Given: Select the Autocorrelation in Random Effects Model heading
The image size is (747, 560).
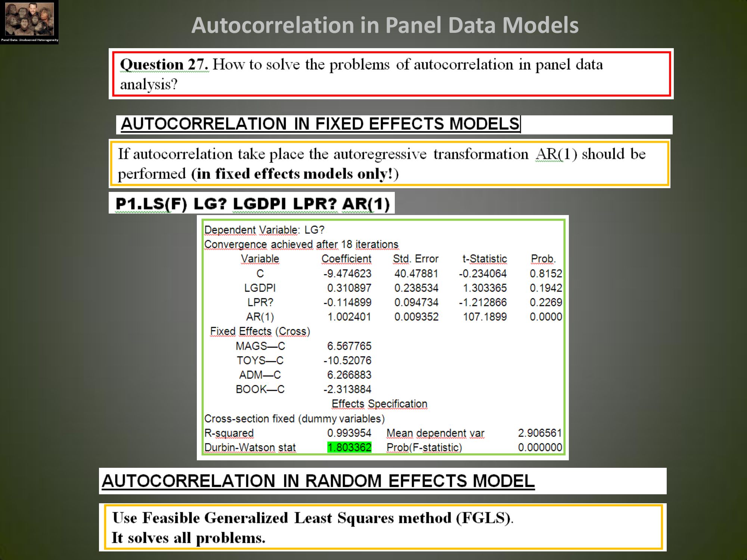Looking at the screenshot, I should click(318, 481).
